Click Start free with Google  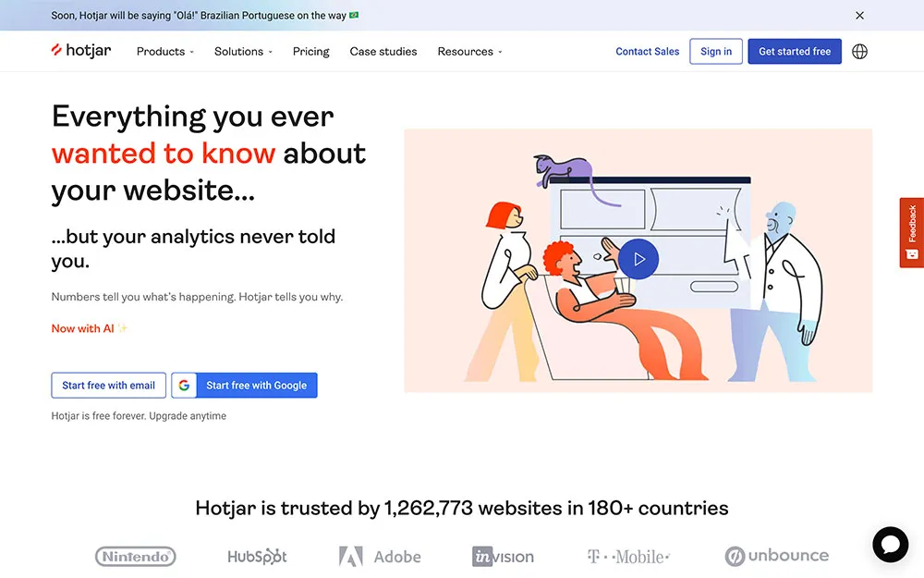[245, 385]
